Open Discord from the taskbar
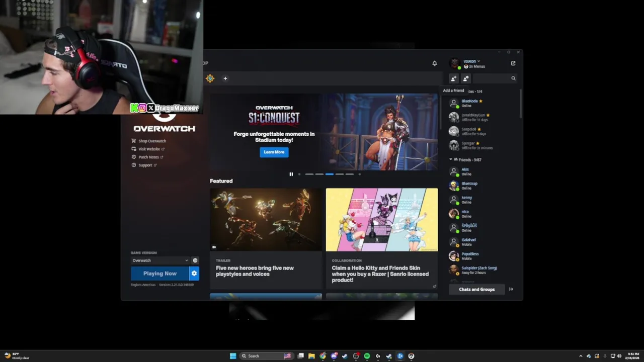The width and height of the screenshot is (644, 362). pyautogui.click(x=334, y=356)
